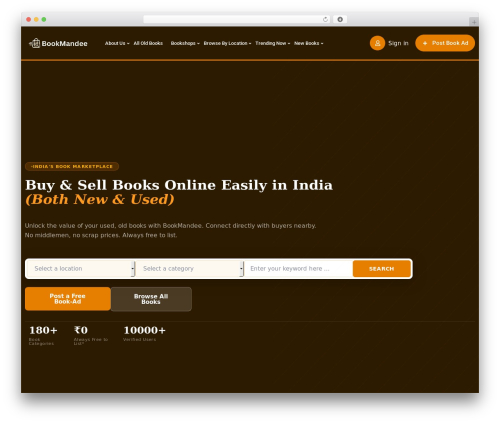500x423 pixels.
Task: Expand the Bookshops menu
Action: pos(185,43)
